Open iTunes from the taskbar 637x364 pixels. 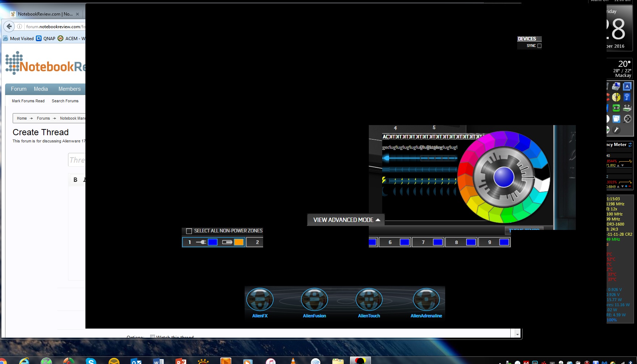tap(270, 361)
